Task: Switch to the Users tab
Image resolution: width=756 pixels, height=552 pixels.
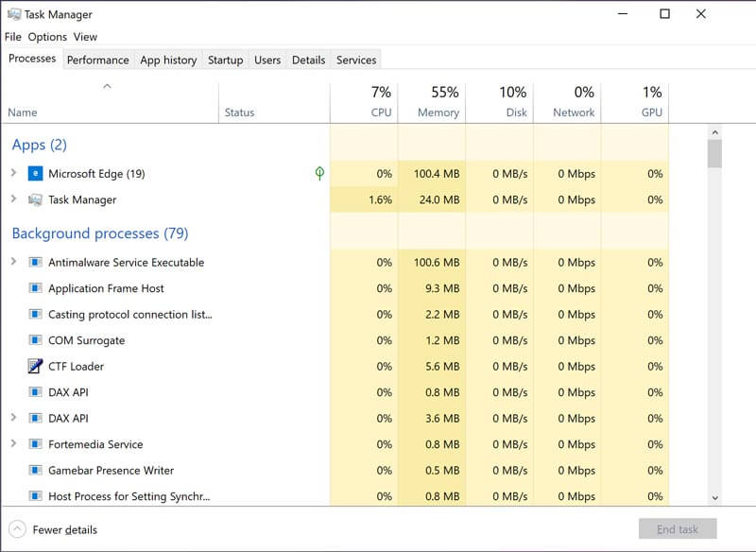Action: 267,60
